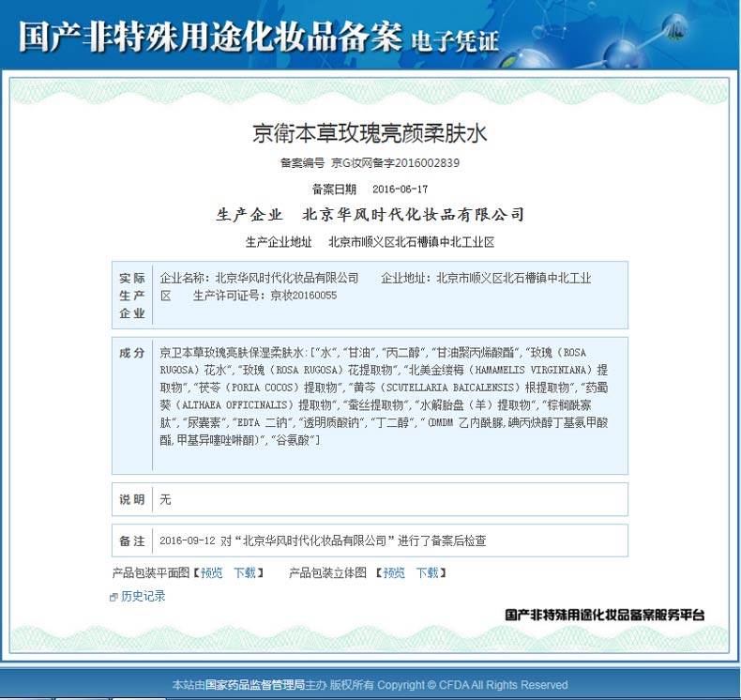Click the 备注 row label
Image resolution: width=741 pixels, height=700 pixels.
(x=132, y=540)
